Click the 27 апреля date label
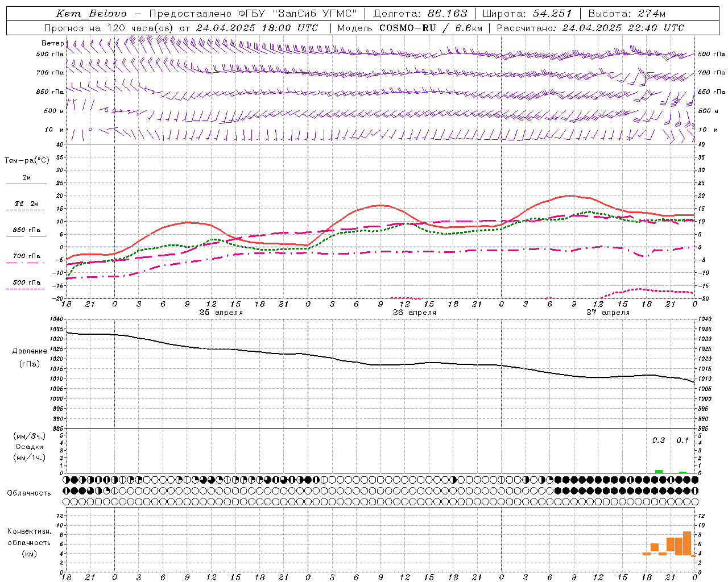728x582 pixels. coord(608,313)
